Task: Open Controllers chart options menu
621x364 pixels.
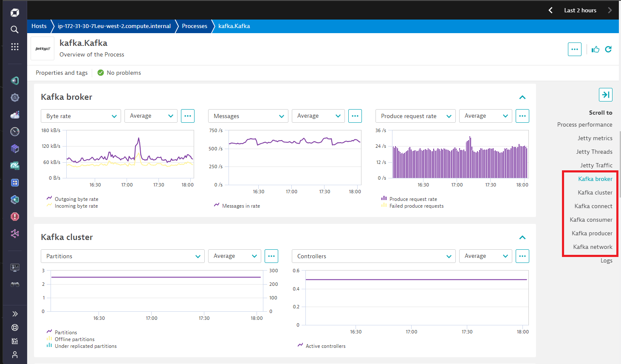Action: pyautogui.click(x=522, y=256)
